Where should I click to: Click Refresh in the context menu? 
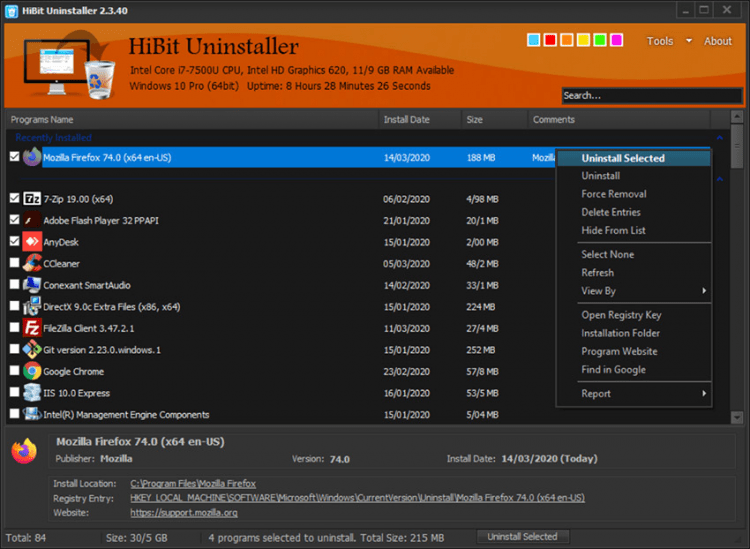click(634, 273)
